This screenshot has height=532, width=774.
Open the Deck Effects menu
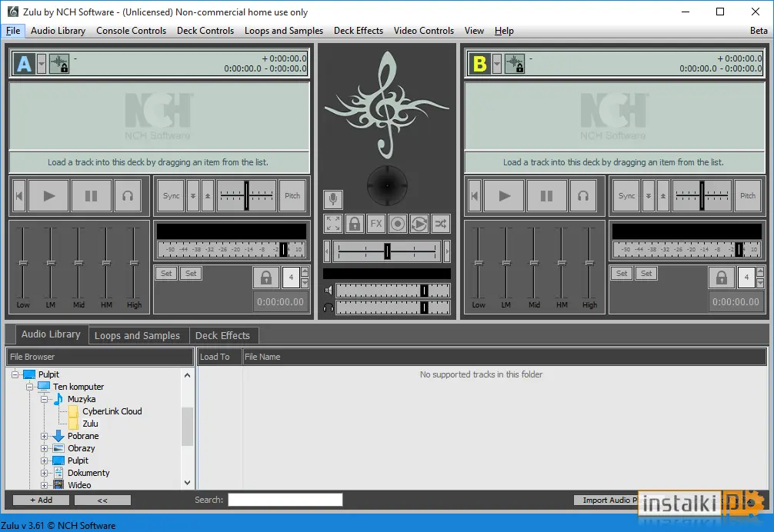pos(359,31)
